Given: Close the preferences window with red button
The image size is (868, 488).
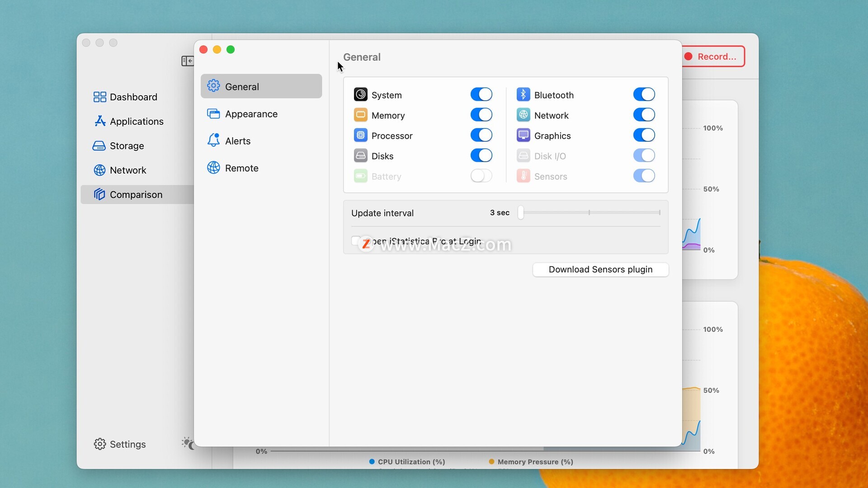Looking at the screenshot, I should (x=203, y=50).
